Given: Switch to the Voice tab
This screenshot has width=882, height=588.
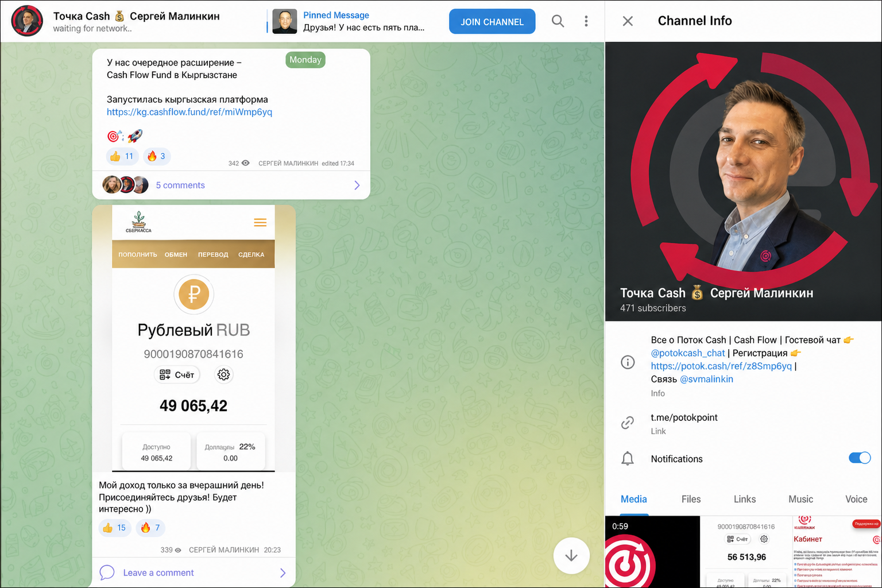Looking at the screenshot, I should [856, 499].
